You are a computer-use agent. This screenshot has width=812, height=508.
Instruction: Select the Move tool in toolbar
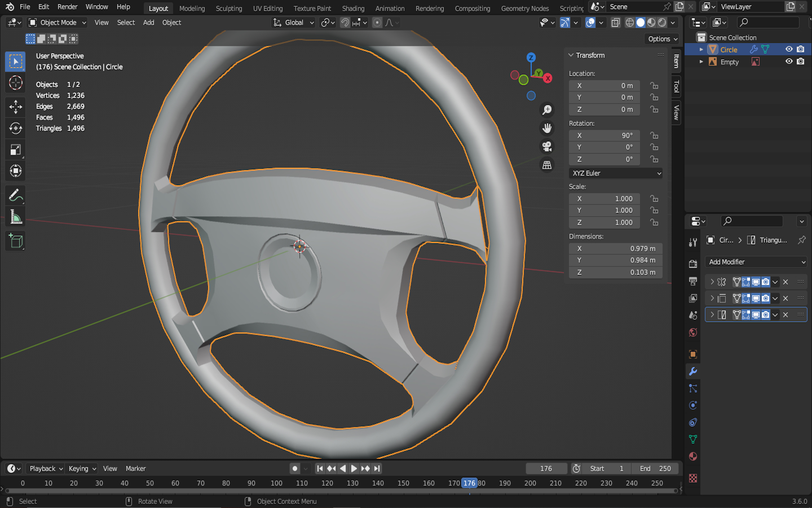(x=15, y=107)
